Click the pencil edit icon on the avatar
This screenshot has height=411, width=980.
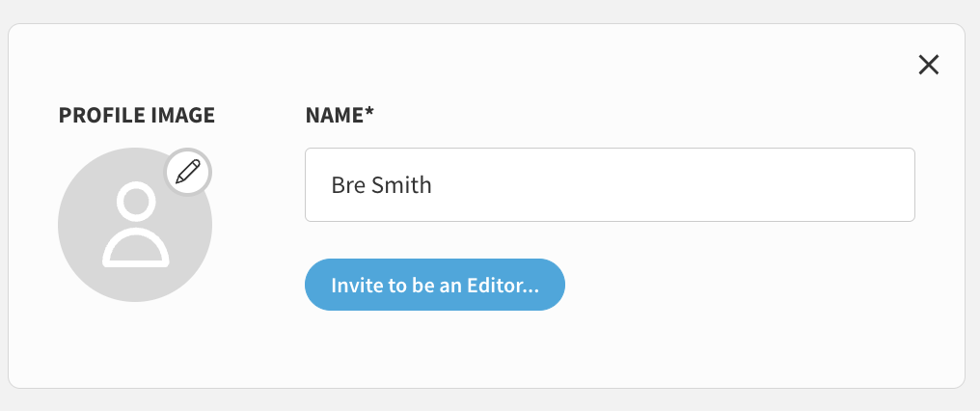point(188,172)
